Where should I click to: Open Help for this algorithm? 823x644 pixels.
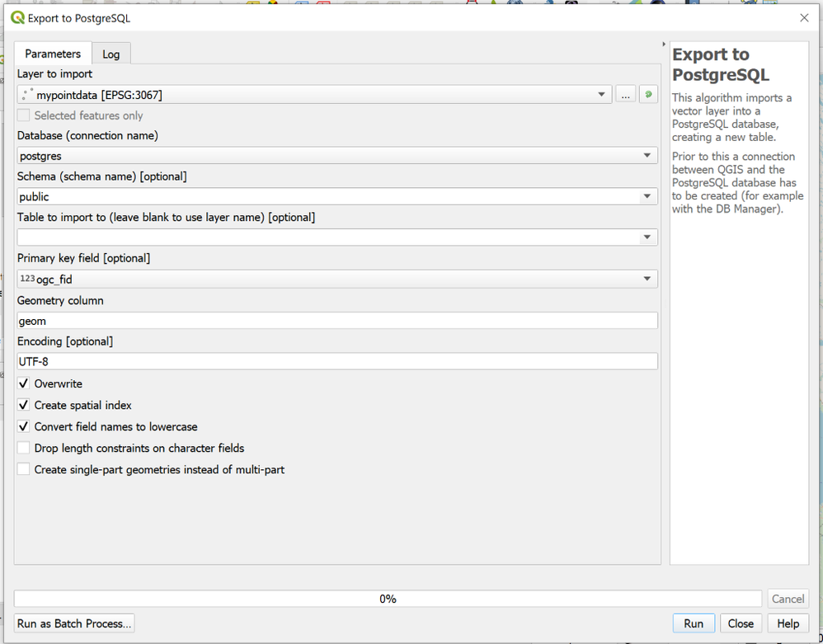click(x=788, y=623)
